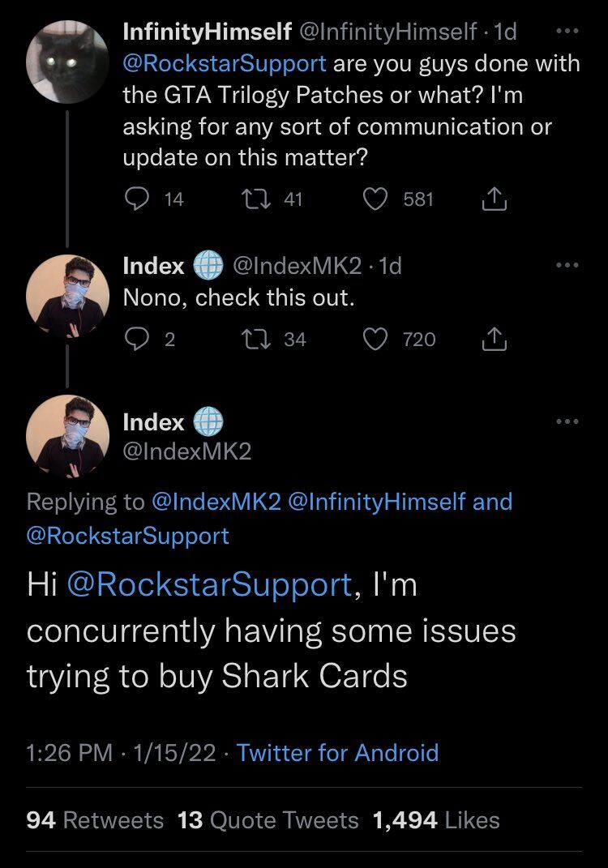The height and width of the screenshot is (868, 608).
Task: Open the @IndexMK2 handle under the Index name
Action: point(186,451)
